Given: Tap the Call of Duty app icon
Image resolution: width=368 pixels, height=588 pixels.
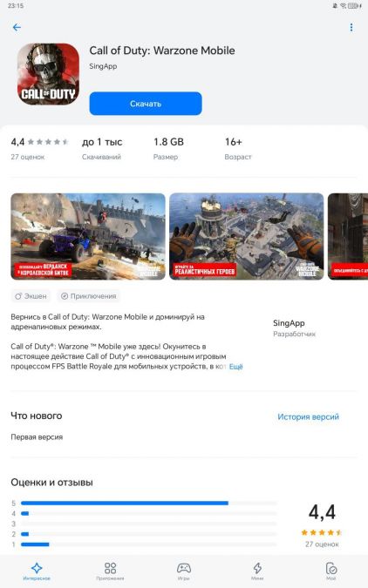Looking at the screenshot, I should coord(49,74).
